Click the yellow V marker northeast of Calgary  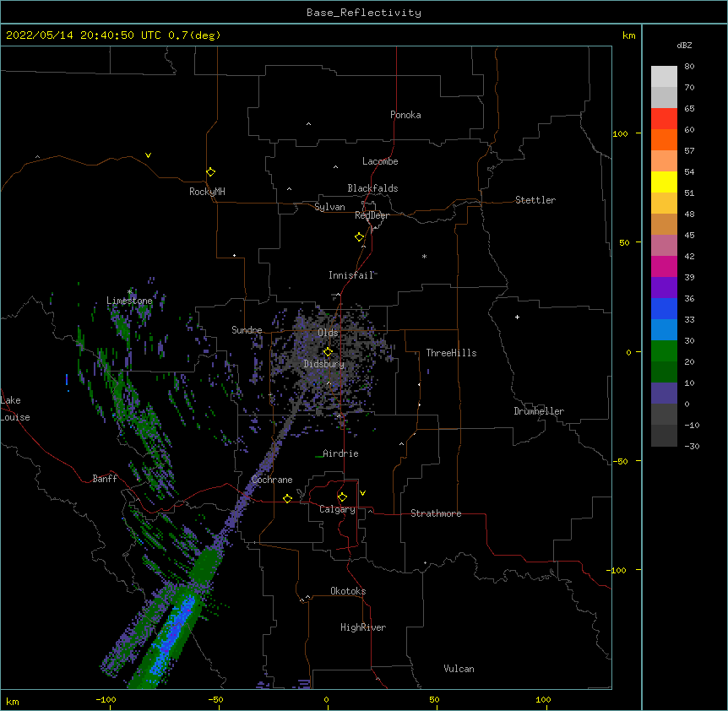[362, 493]
